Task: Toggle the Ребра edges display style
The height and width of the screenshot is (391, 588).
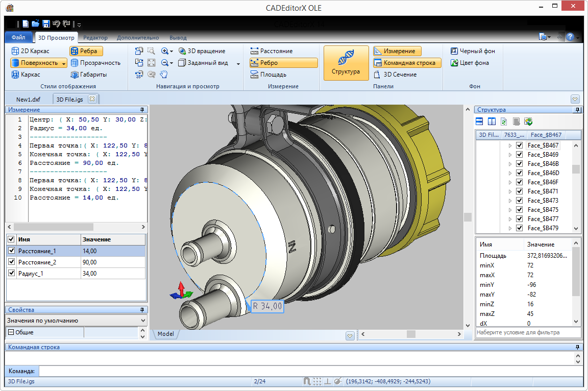Action: (86, 51)
